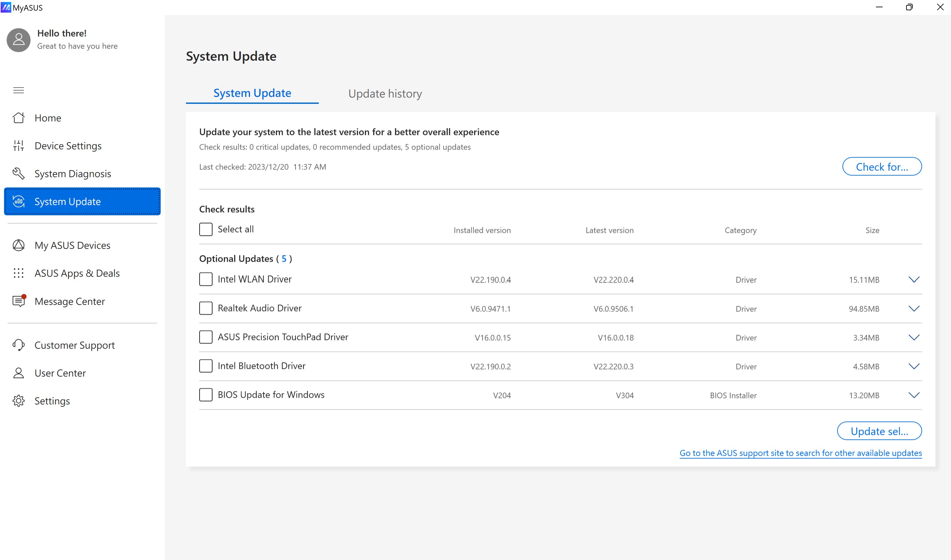Check the BIOS Update for Windows item
This screenshot has width=951, height=560.
click(206, 395)
